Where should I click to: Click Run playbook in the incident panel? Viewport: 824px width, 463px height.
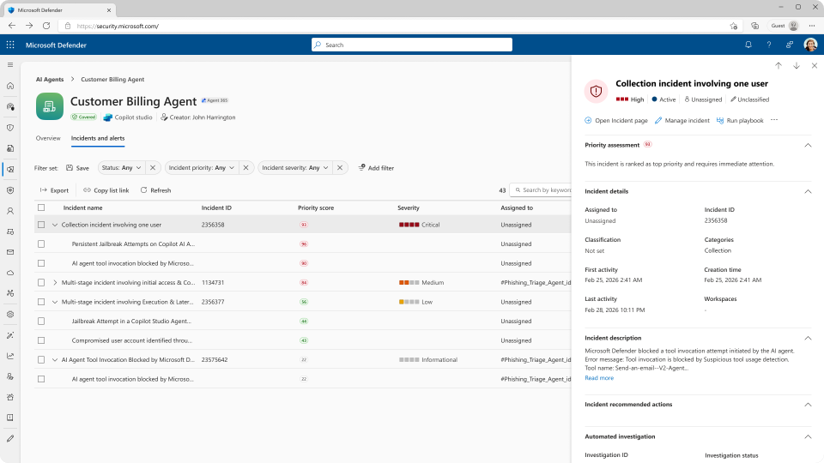(740, 120)
